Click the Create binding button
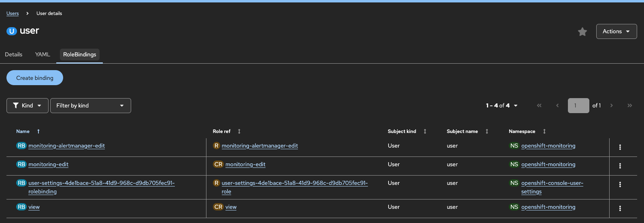 (x=35, y=78)
